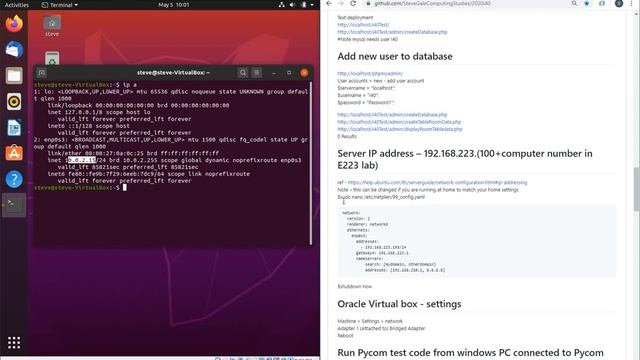This screenshot has height=360, width=640.
Task: Open the displayRoomTabledata.php link
Action: pos(400,129)
